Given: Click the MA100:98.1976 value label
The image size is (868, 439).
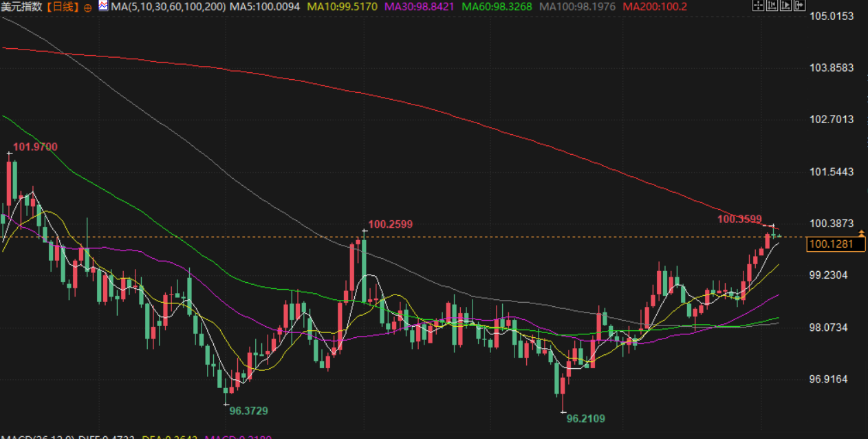Looking at the screenshot, I should (x=579, y=7).
